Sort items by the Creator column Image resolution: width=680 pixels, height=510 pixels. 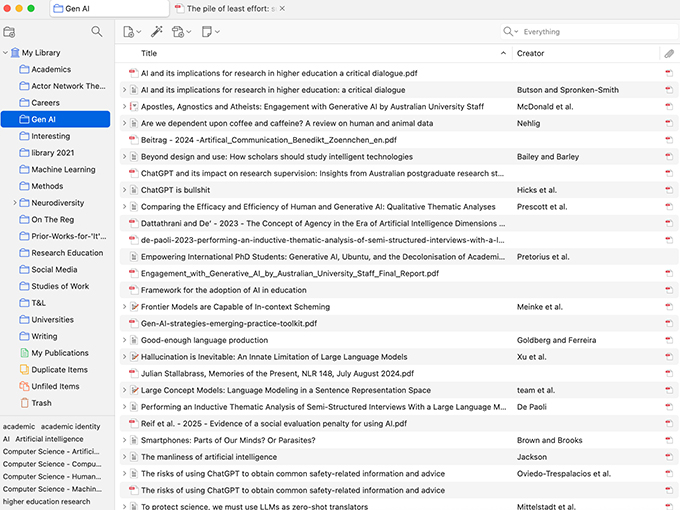click(x=585, y=53)
